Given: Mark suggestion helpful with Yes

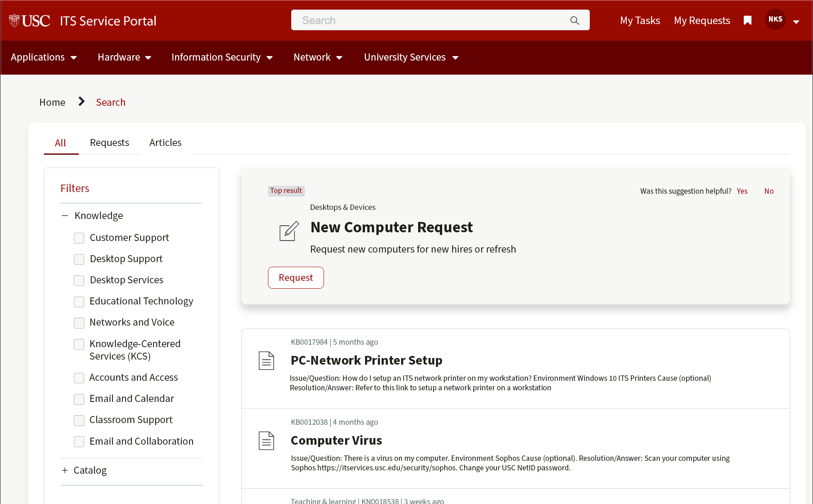Looking at the screenshot, I should pos(742,191).
